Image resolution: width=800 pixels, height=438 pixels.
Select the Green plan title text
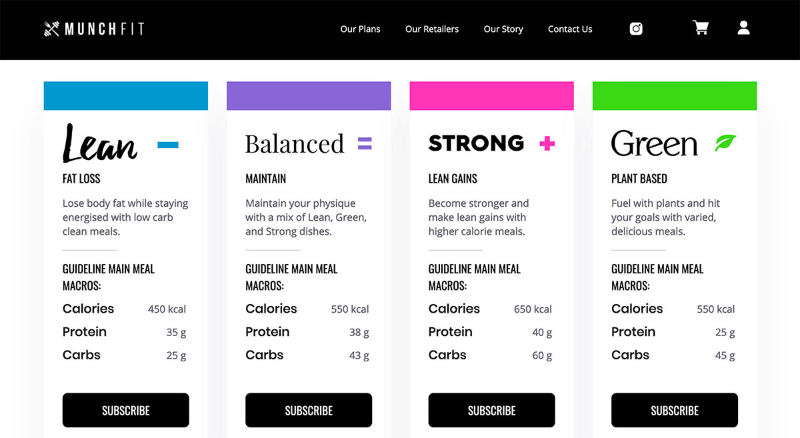pyautogui.click(x=654, y=143)
